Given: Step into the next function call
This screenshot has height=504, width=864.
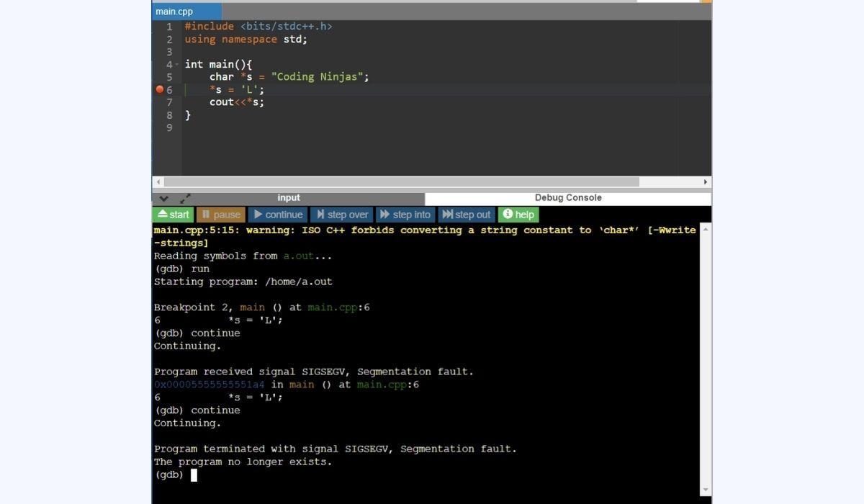Looking at the screenshot, I should point(405,214).
